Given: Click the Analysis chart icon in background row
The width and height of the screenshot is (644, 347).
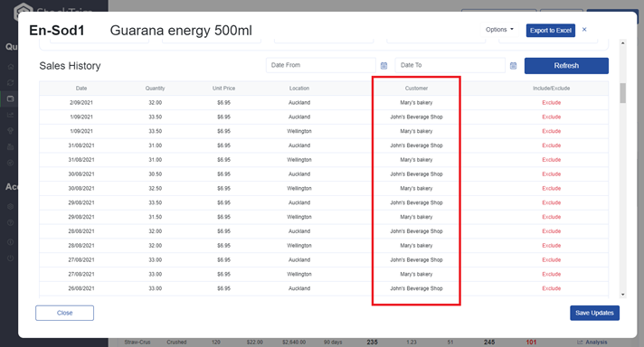Looking at the screenshot, I should pyautogui.click(x=580, y=342).
